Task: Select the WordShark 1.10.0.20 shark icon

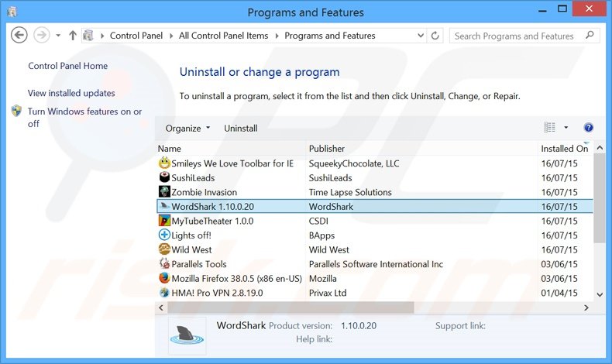Action: pyautogui.click(x=164, y=206)
